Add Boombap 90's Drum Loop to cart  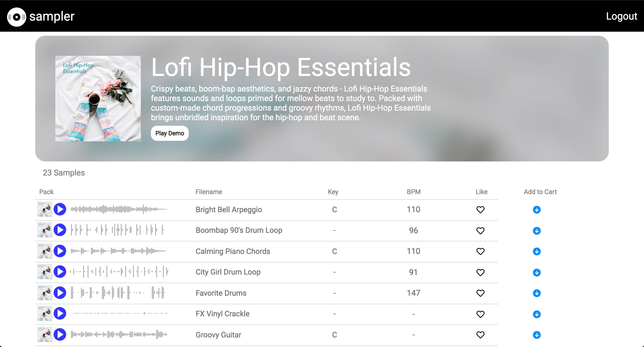click(537, 231)
